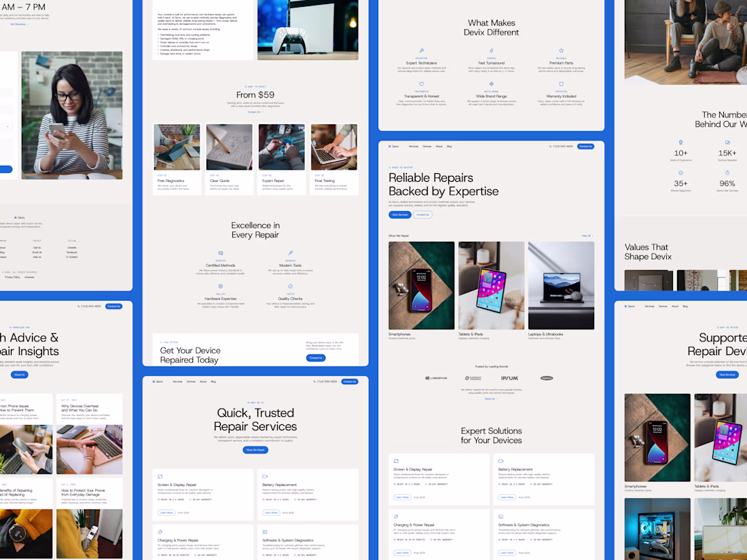Click the View Services button under Reliable Repairs
Viewport: 747px width, 560px height.
coord(400,214)
